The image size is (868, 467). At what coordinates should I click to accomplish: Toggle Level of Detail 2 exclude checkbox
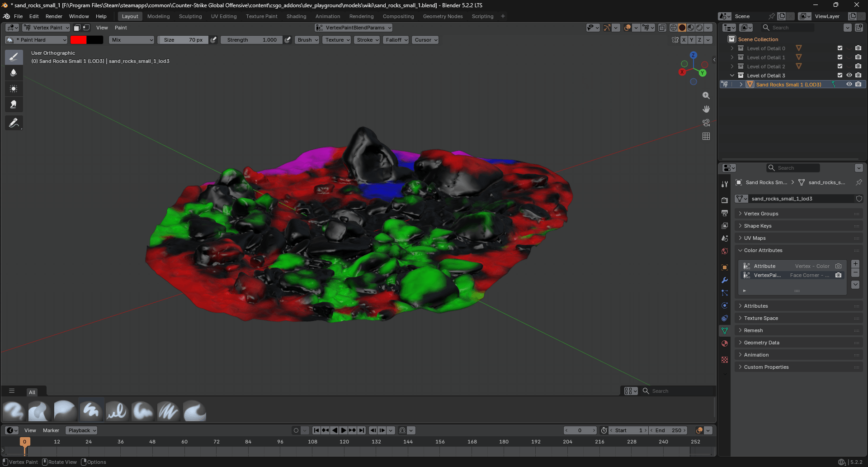pyautogui.click(x=840, y=66)
